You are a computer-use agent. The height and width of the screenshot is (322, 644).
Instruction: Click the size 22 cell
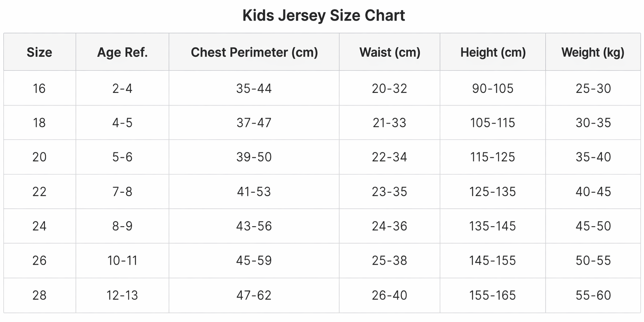click(40, 192)
